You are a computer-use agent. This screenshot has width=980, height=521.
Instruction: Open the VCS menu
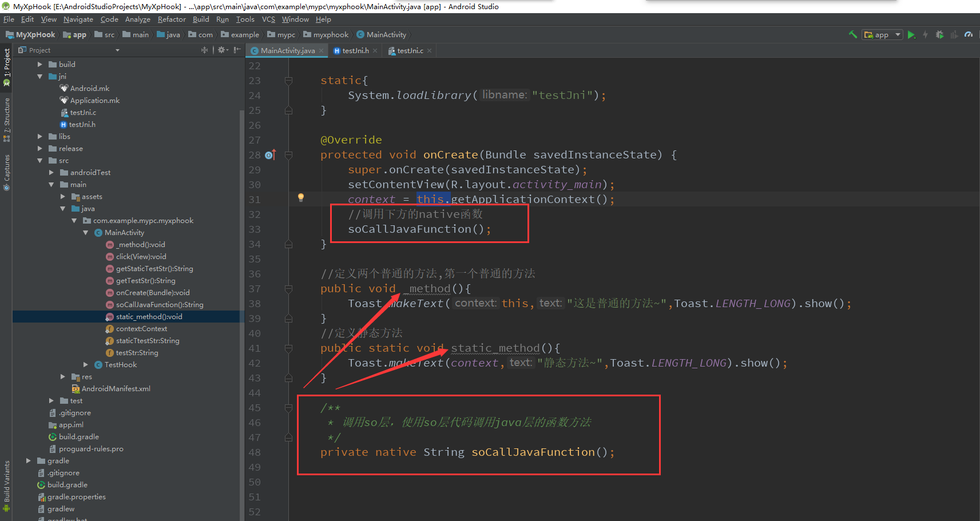click(268, 19)
